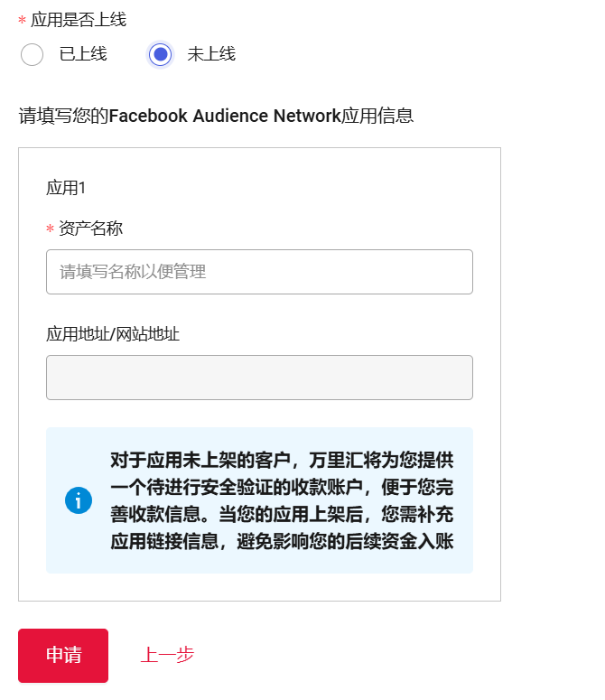The height and width of the screenshot is (700, 605).
Task: Go back via the 上一步 link
Action: click(167, 656)
